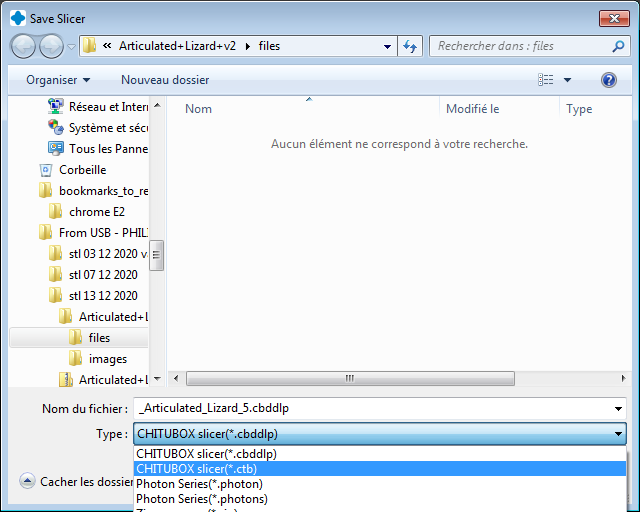Viewport: 640px width, 512px height.
Task: Click Cacher les dossiers toggle button
Action: [x=76, y=482]
